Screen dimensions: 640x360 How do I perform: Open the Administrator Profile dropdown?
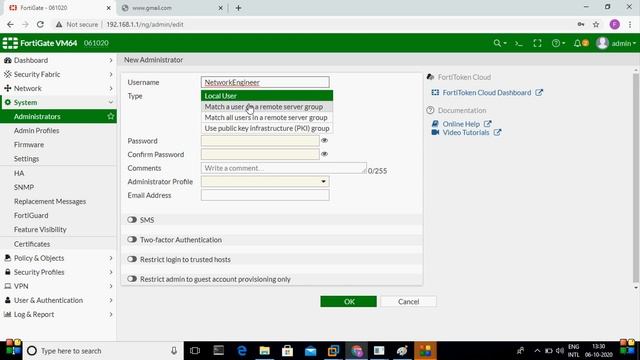click(x=265, y=182)
